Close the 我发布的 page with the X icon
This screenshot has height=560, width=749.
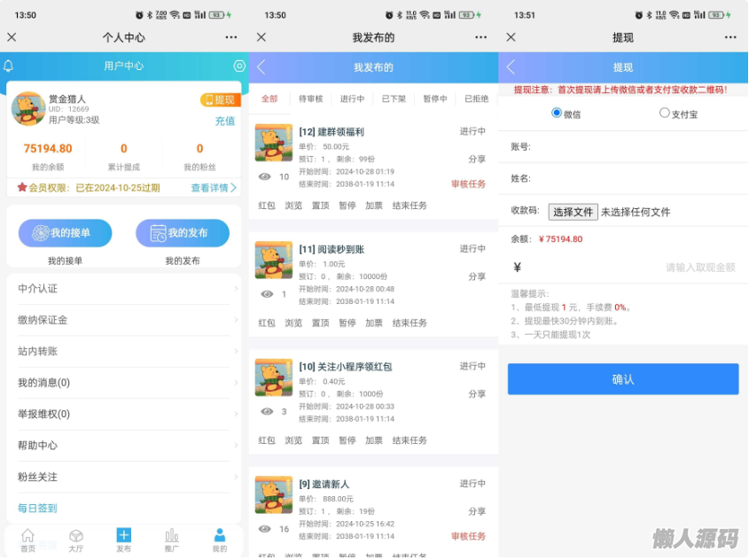point(261,37)
